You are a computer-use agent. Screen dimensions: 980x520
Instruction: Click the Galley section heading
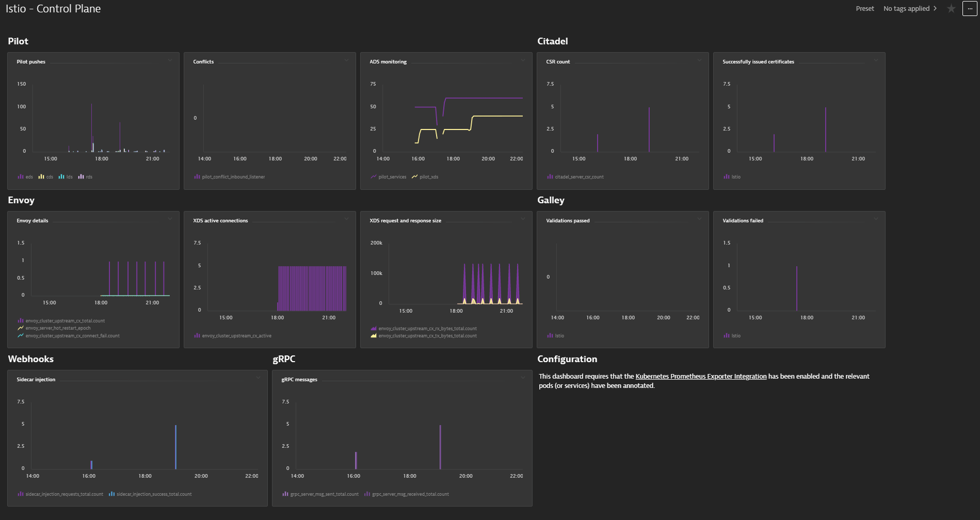pyautogui.click(x=551, y=200)
